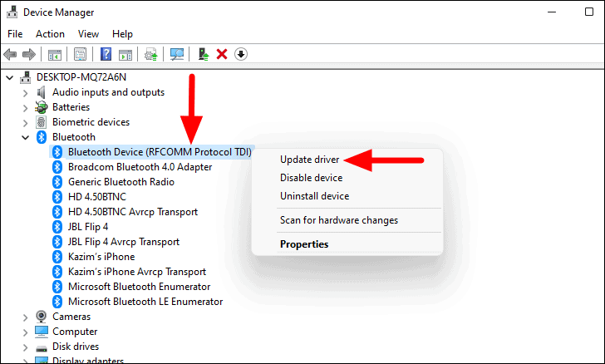Viewport: 605px width, 364px height.
Task: Expand the Audio inputs and outputs category
Action: [x=25, y=92]
